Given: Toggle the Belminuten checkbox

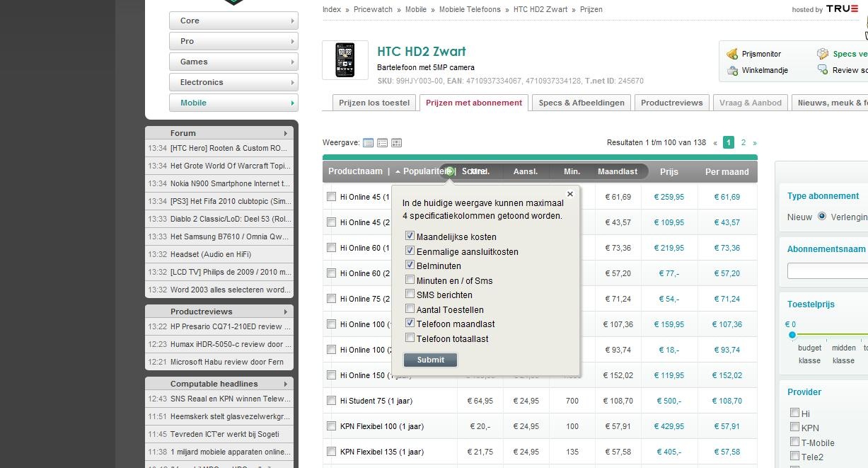Looking at the screenshot, I should (x=410, y=265).
